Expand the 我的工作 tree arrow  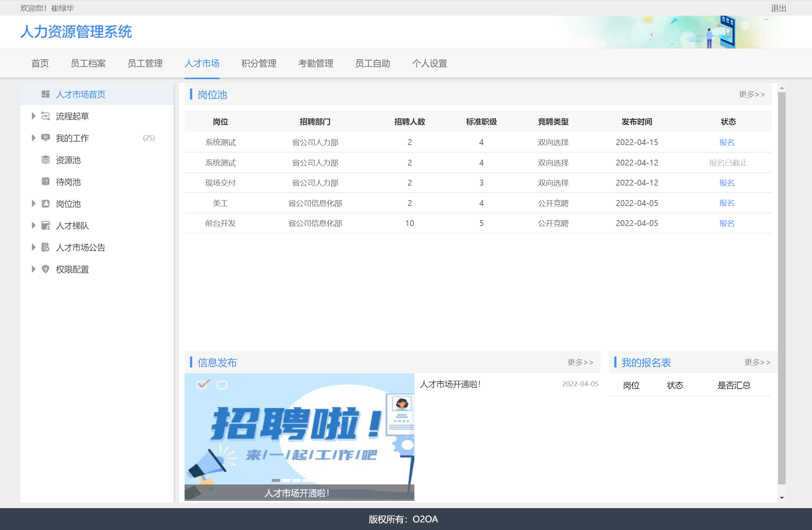(x=33, y=138)
